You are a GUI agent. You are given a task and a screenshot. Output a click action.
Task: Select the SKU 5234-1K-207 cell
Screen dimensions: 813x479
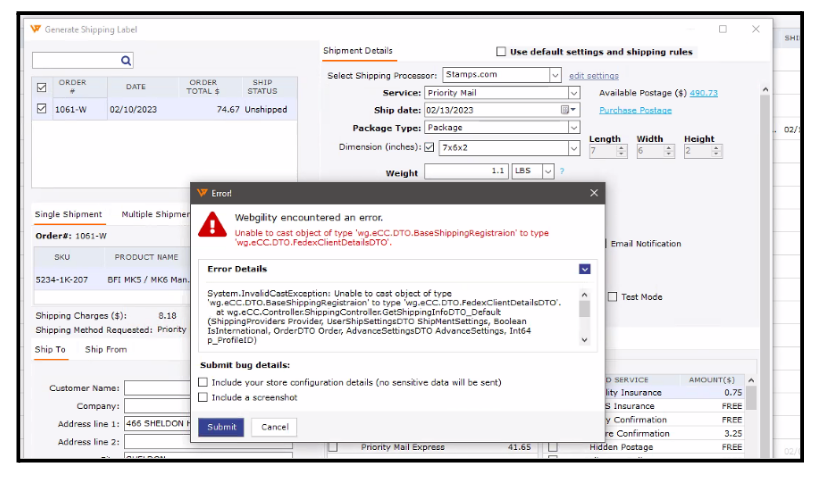point(62,280)
